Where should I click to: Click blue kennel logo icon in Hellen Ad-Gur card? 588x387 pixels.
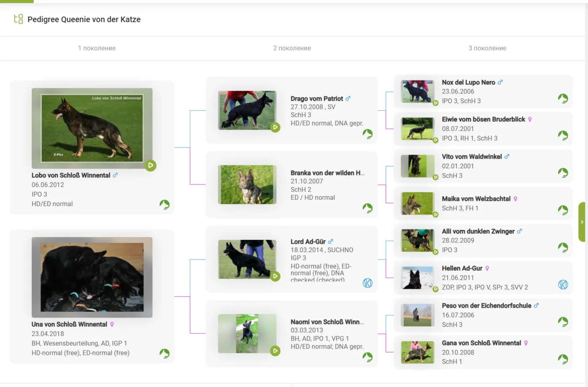click(563, 284)
